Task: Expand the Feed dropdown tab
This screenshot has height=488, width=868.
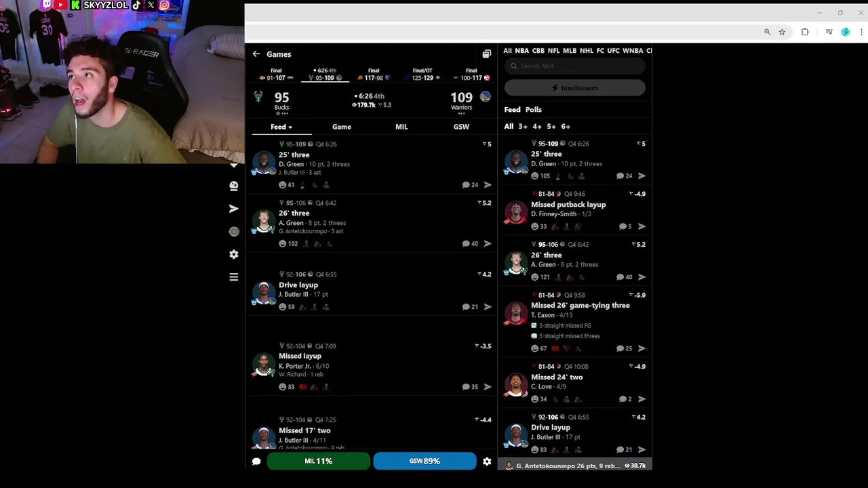Action: (x=281, y=127)
